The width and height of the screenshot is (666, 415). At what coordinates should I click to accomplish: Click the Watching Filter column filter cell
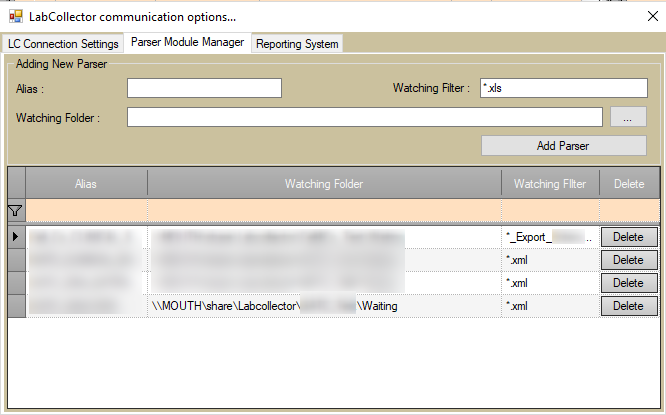pyautogui.click(x=550, y=211)
